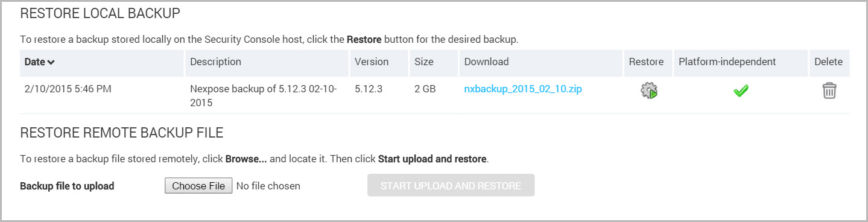Delete the backup using the trash icon
868x222 pixels.
click(x=829, y=91)
